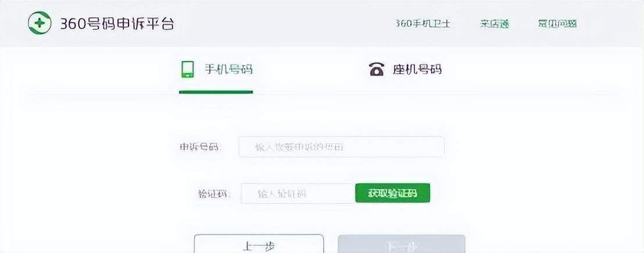Focus the 验证码 input field
The image size is (644, 253).
(x=297, y=193)
